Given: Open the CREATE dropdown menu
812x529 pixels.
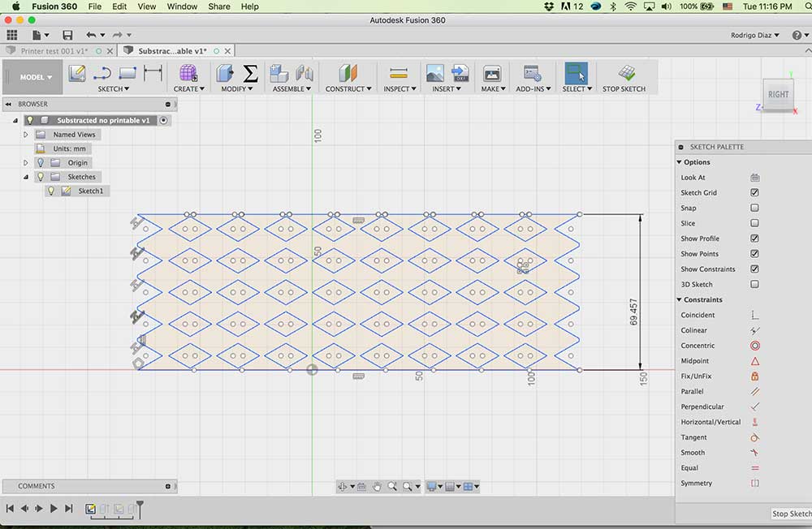Looking at the screenshot, I should [189, 89].
